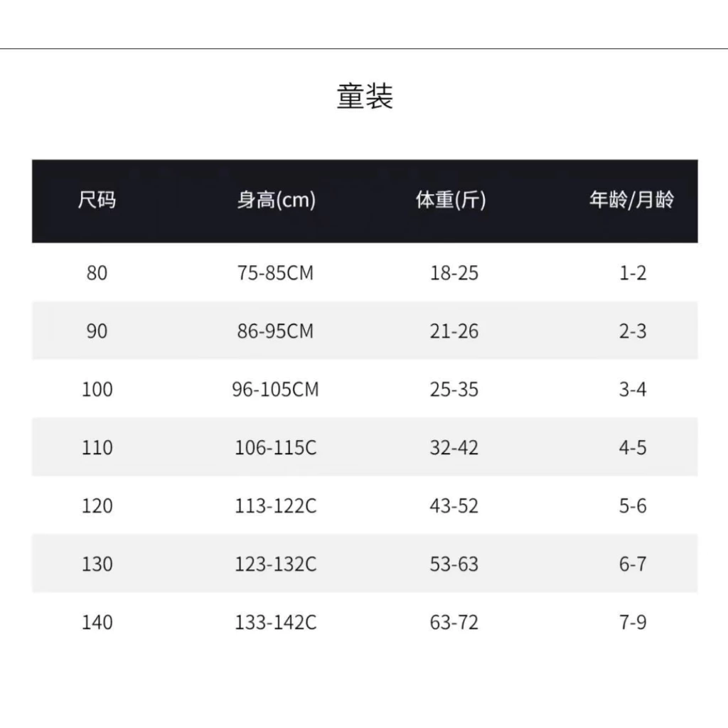Choose size 110 cell
This screenshot has height=728, width=728.
pyautogui.click(x=97, y=448)
